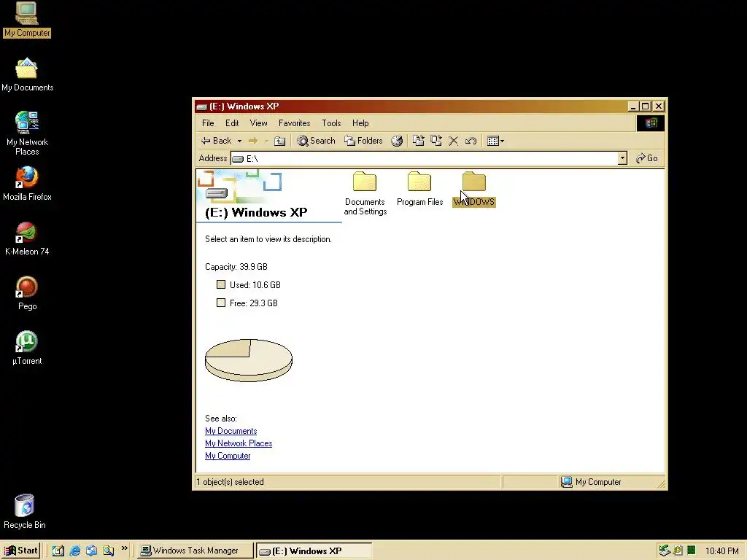This screenshot has height=560, width=747.
Task: Click the Capacity: 39.9 GB text
Action: click(236, 267)
